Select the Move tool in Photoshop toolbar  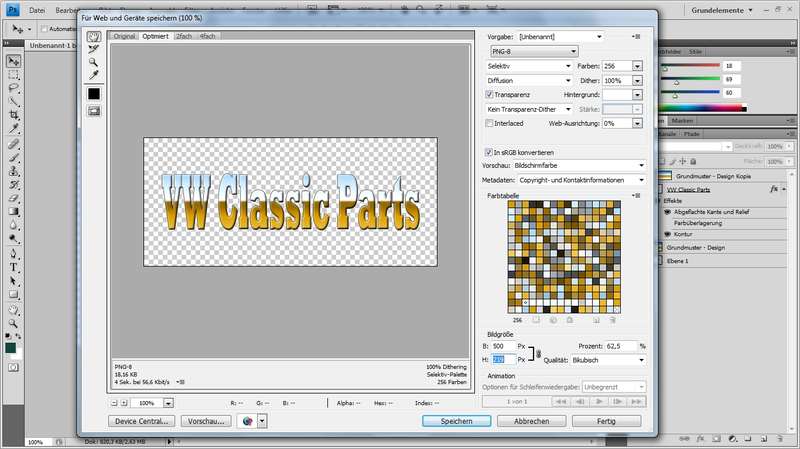click(x=14, y=61)
